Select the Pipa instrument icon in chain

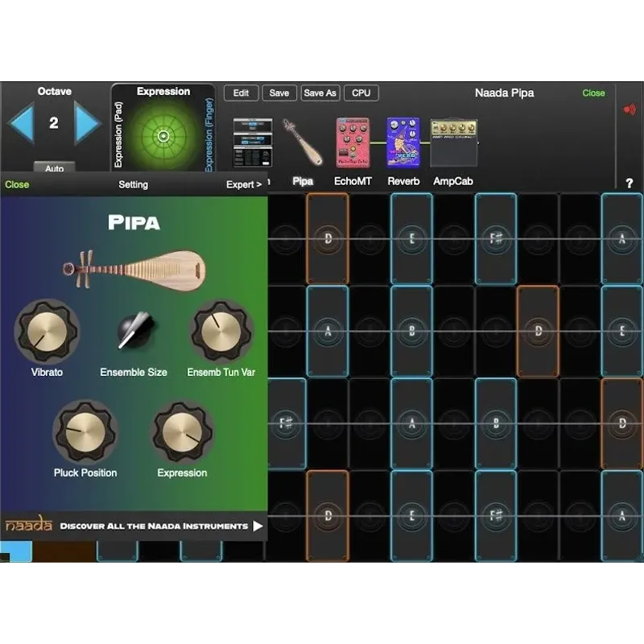(303, 142)
